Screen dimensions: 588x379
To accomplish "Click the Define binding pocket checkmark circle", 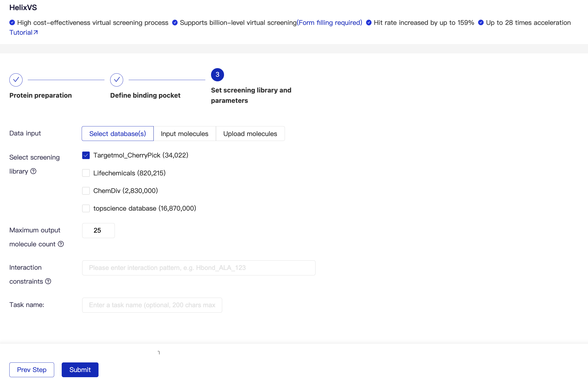I will point(117,80).
